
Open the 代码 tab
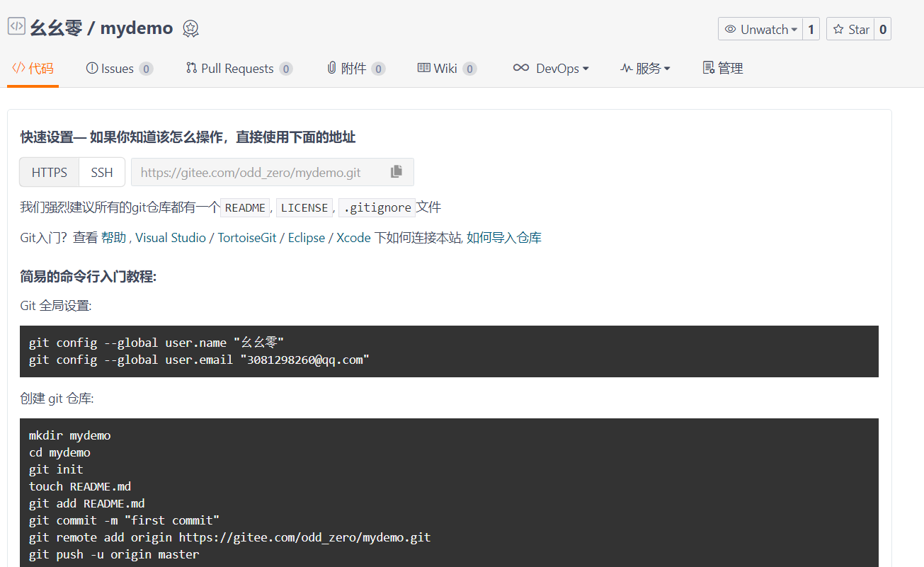[x=33, y=67]
